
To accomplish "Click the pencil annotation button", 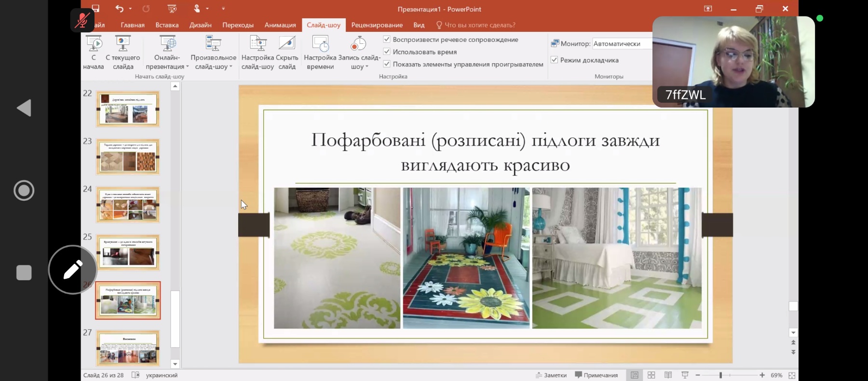I will [x=73, y=270].
